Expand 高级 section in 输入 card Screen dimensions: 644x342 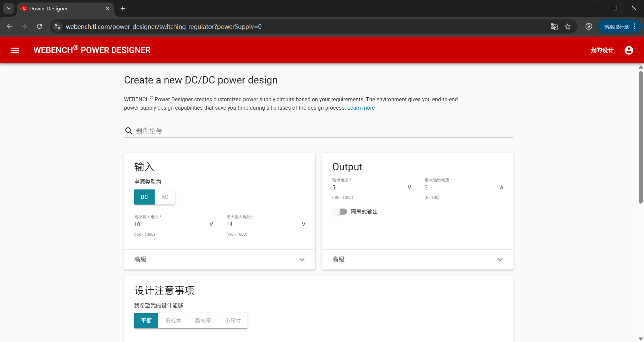click(220, 260)
